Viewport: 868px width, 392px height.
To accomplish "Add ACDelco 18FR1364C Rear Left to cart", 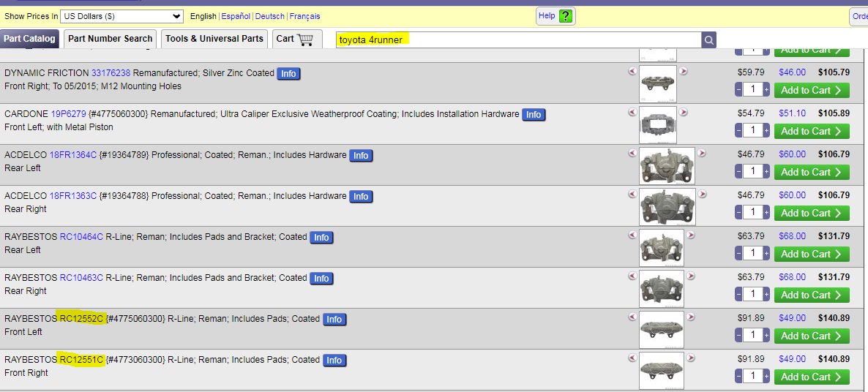I will (812, 172).
